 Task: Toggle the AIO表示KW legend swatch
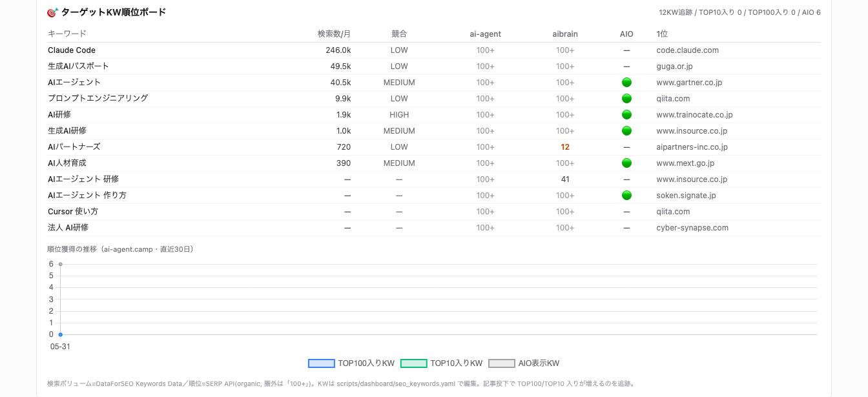point(502,363)
